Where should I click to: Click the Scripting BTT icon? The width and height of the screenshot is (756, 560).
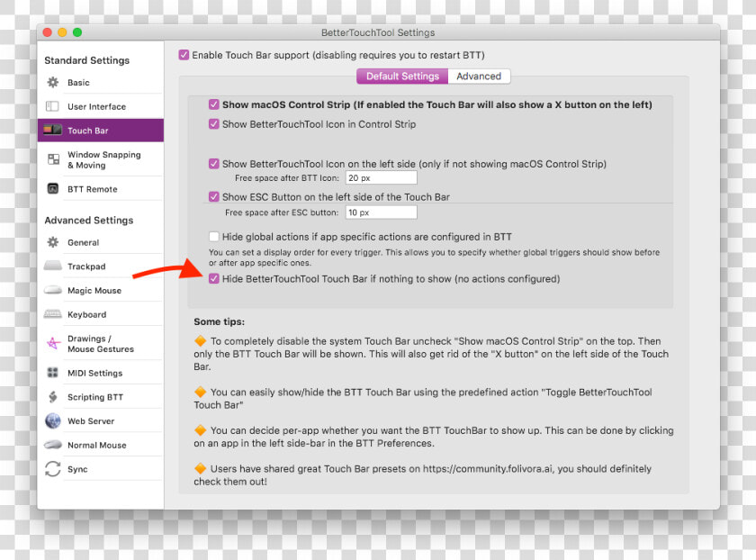tap(53, 396)
